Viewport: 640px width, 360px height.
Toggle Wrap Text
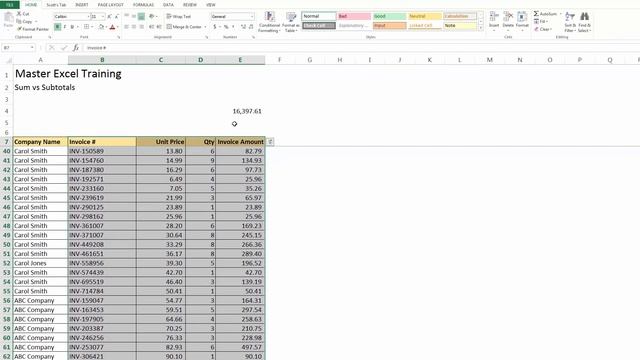(179, 16)
